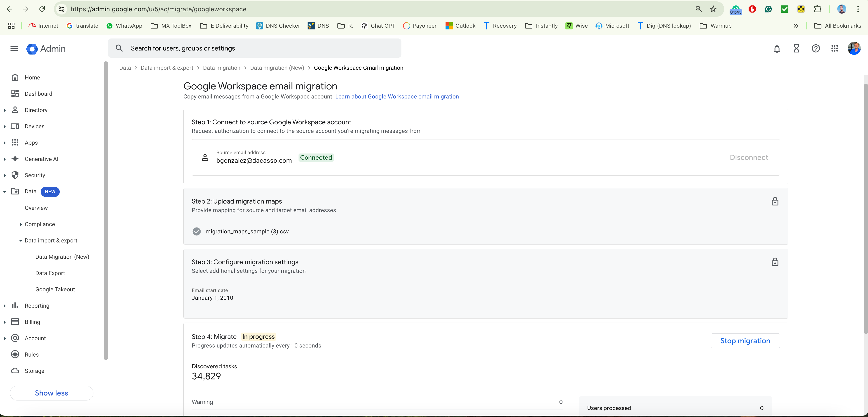Focus the Search for users, groups or settings field
Viewport: 868px width, 417px height.
coord(254,48)
